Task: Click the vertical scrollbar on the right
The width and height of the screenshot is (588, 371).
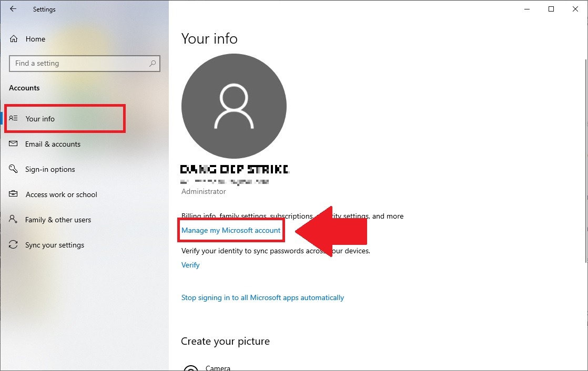Action: 586,161
